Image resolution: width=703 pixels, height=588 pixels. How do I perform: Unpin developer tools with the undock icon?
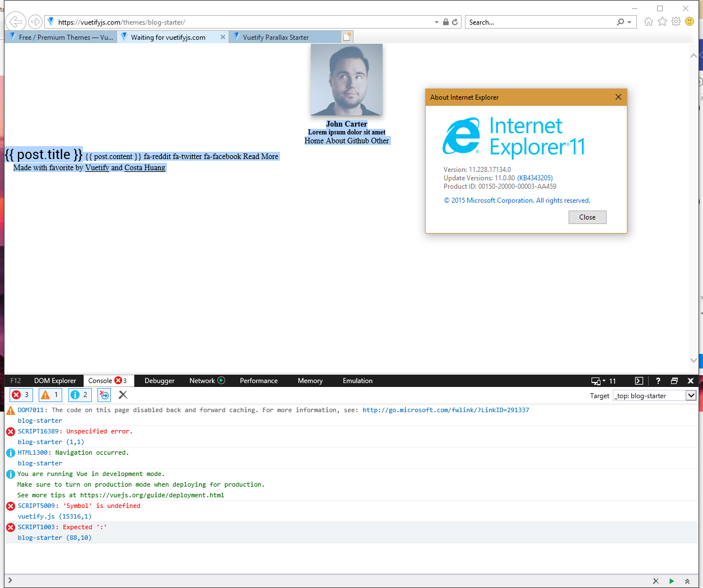point(674,381)
